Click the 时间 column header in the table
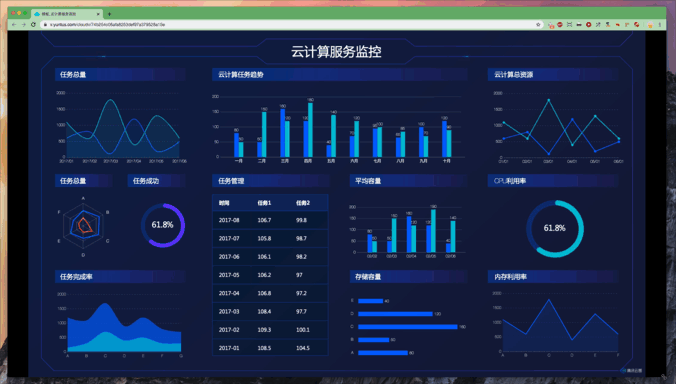 pos(224,203)
